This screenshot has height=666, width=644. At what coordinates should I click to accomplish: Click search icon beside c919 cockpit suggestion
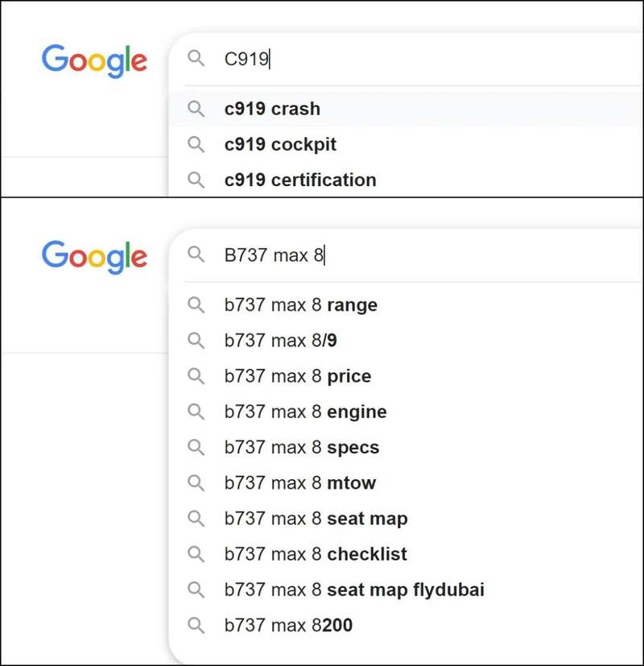click(x=196, y=144)
